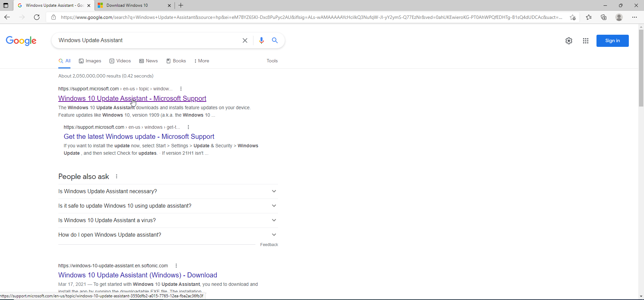The width and height of the screenshot is (644, 300).
Task: Switch to Videos results
Action: [120, 61]
